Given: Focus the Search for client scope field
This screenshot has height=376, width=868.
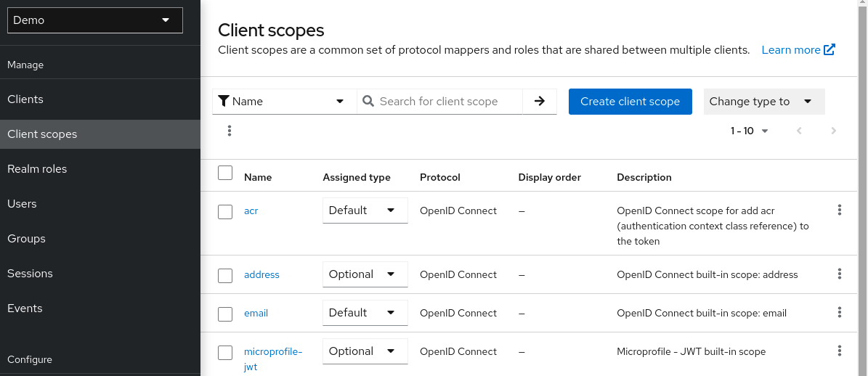Looking at the screenshot, I should click(x=447, y=102).
